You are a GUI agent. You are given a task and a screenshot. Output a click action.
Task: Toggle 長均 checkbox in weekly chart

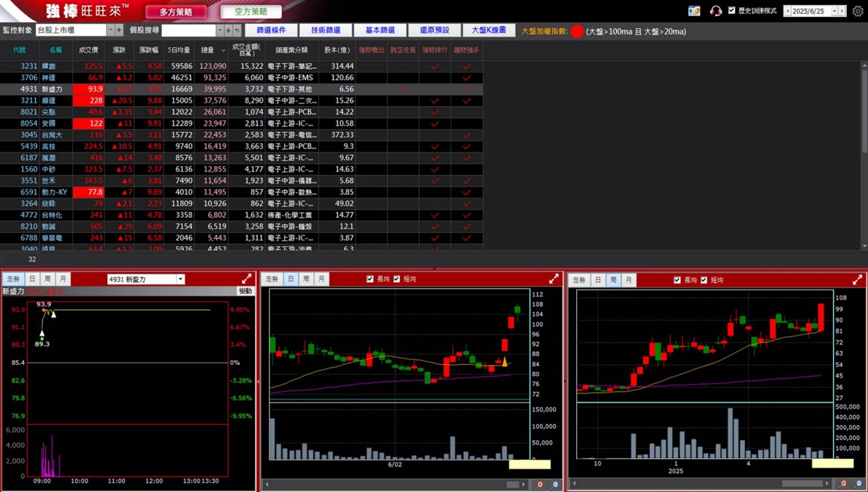677,279
